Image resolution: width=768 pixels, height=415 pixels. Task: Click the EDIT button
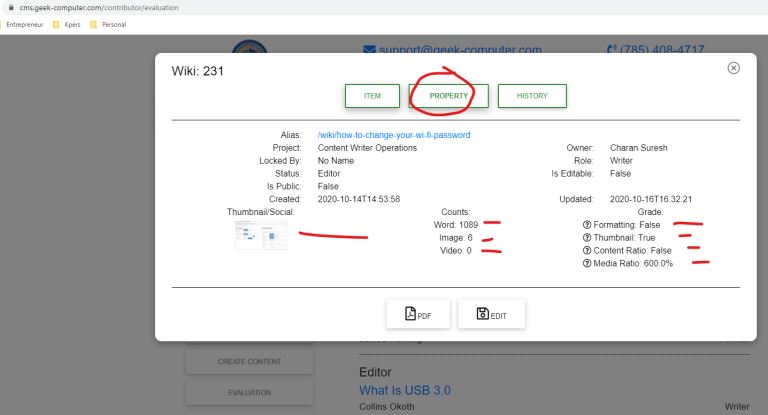(491, 314)
